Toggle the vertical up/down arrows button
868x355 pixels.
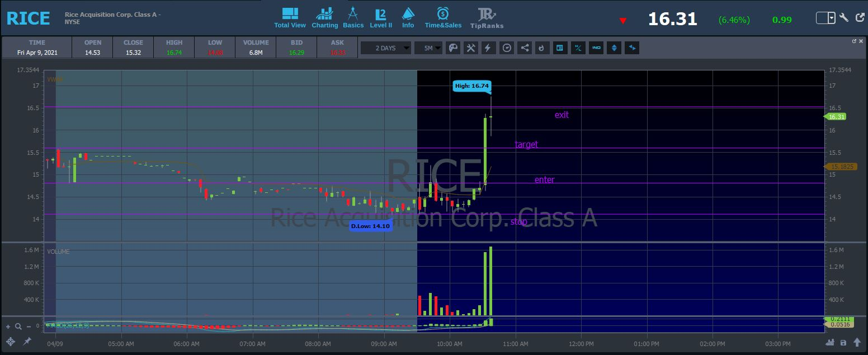(614, 48)
